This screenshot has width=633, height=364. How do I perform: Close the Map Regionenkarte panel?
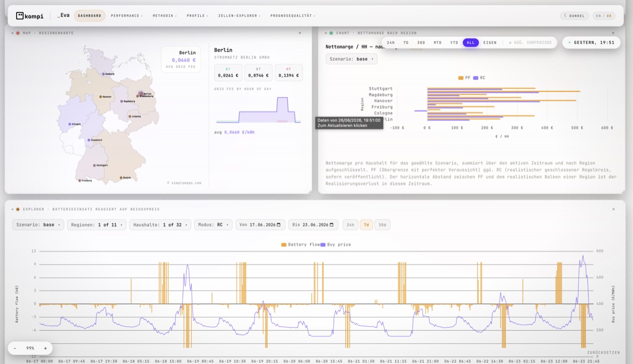pyautogui.click(x=300, y=33)
